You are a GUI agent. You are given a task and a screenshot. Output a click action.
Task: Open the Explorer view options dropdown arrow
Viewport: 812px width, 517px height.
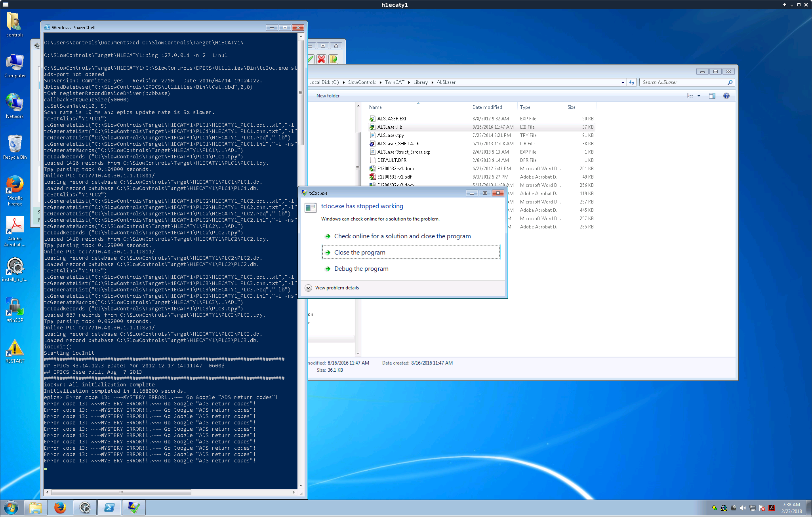pos(699,96)
